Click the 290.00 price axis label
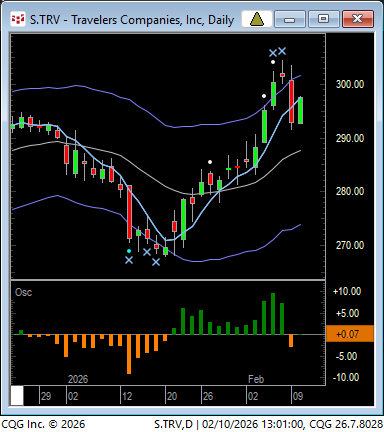Screen dimensions: 384x432 click(350, 138)
